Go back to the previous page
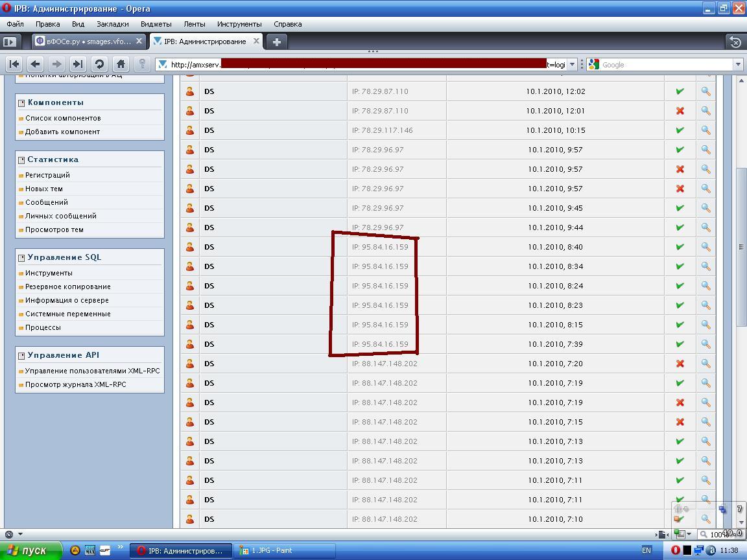The width and height of the screenshot is (747, 560). [x=36, y=64]
